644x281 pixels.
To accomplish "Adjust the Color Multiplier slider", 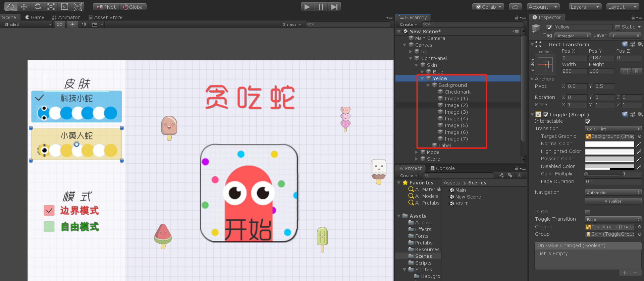I will pos(602,174).
